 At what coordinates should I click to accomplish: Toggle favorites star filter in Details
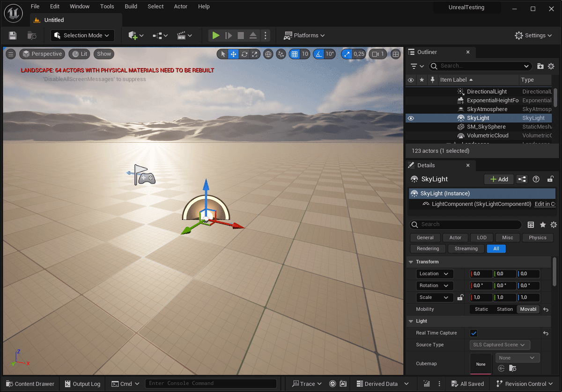(x=543, y=225)
